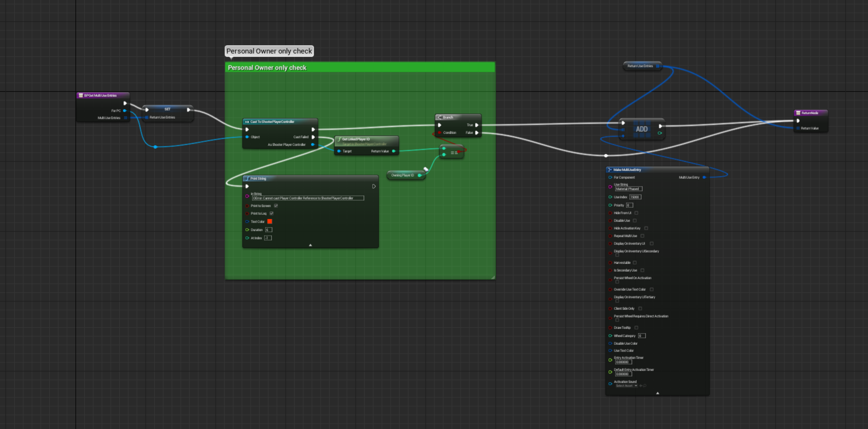
Task: Click the ReturnNode title icon
Action: pyautogui.click(x=798, y=113)
